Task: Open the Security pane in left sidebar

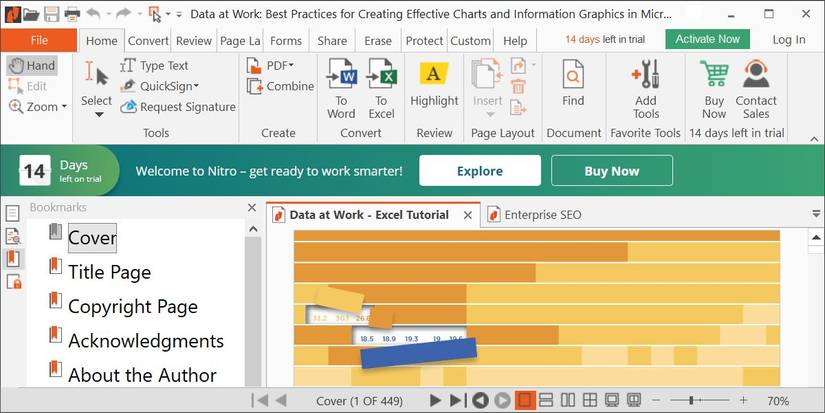Action: tap(13, 282)
